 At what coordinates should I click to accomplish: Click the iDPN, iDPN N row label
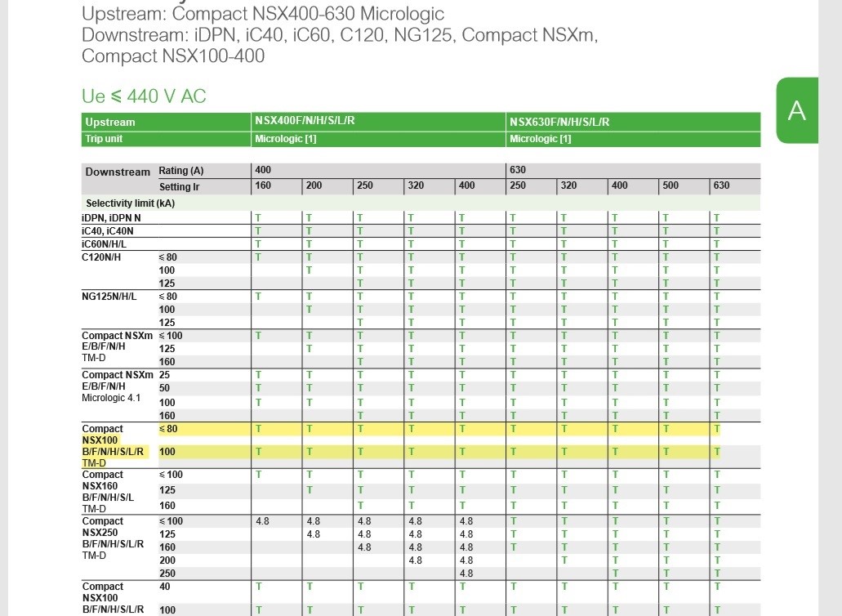click(x=111, y=218)
